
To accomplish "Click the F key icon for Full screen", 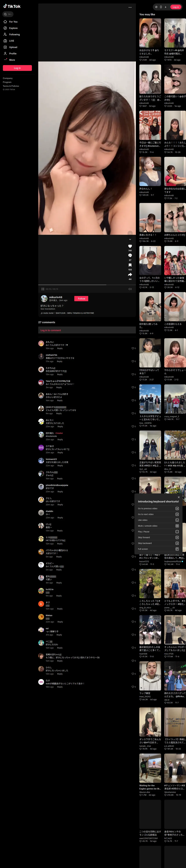I will point(177,549).
